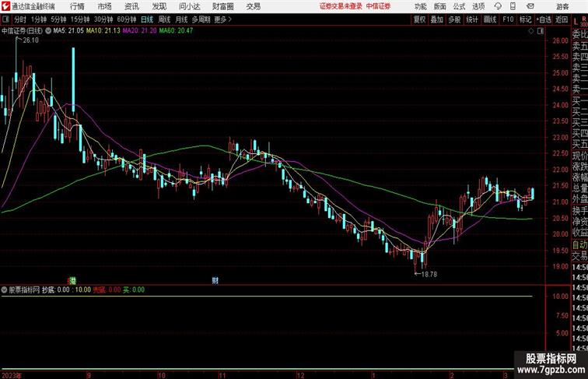The width and height of the screenshot is (588, 379).
Task: Click the diamond icon at chart top-right
Action: (x=531, y=31)
